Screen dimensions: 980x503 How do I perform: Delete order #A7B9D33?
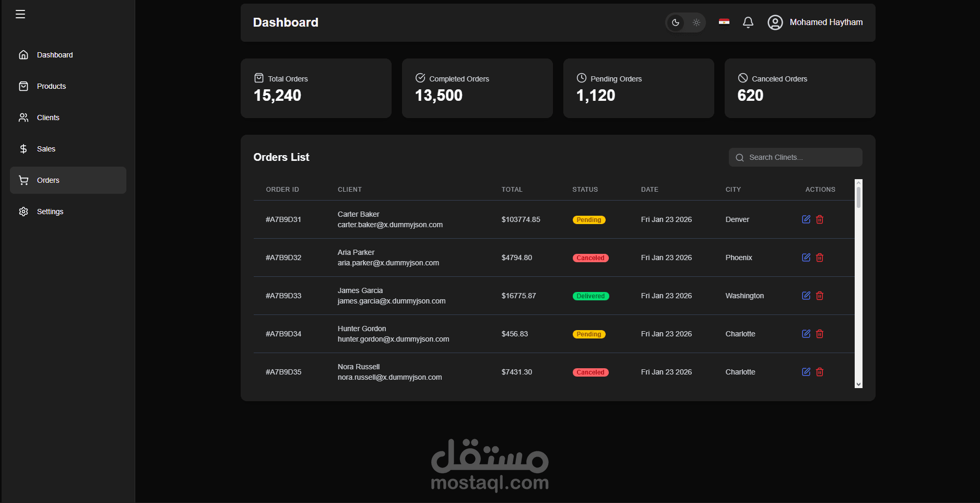point(820,296)
